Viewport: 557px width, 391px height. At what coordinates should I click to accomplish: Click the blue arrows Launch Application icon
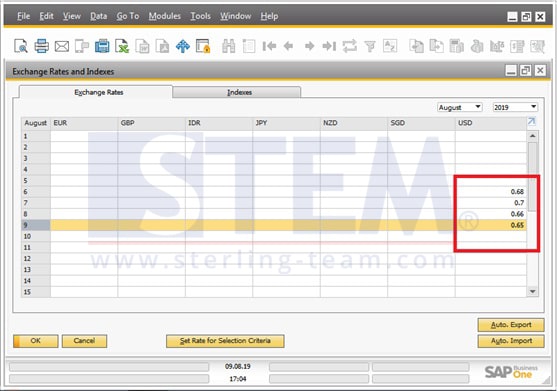pos(183,46)
